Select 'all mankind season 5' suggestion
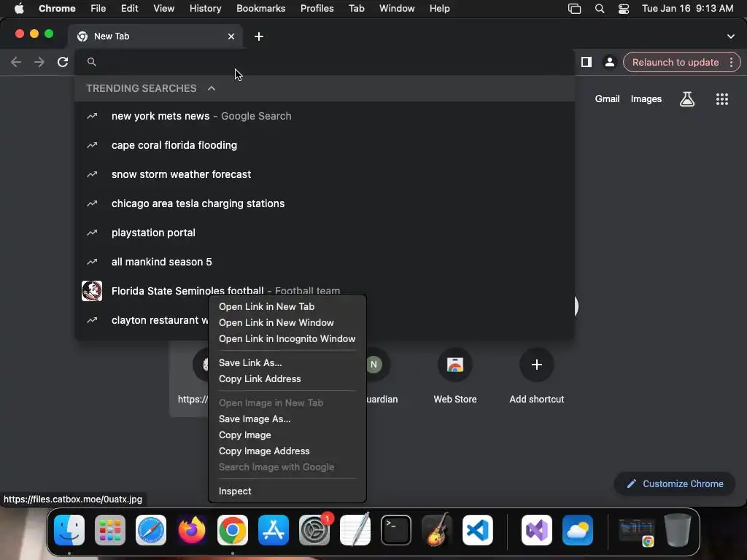Screen dimensions: 747x560 point(324,262)
